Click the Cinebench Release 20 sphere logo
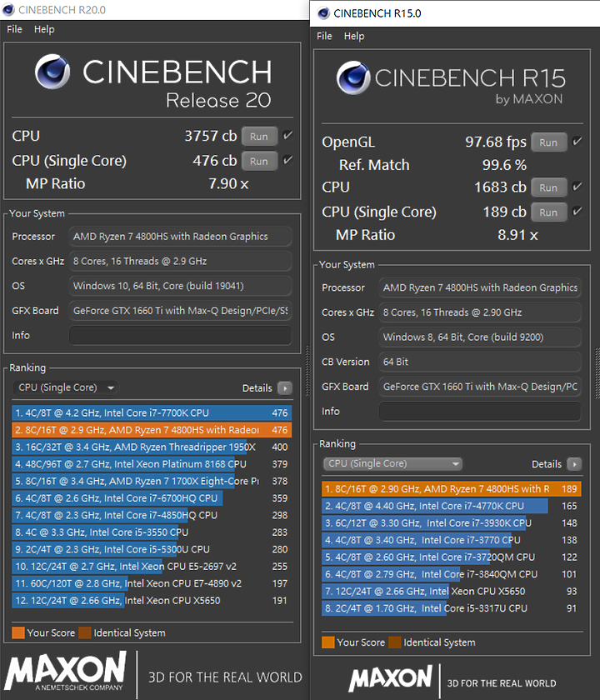 pyautogui.click(x=52, y=72)
